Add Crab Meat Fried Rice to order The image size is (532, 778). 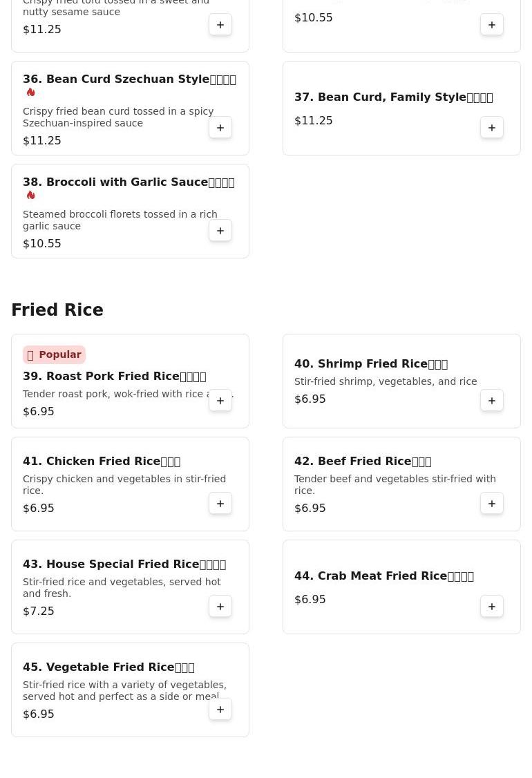coord(492,607)
